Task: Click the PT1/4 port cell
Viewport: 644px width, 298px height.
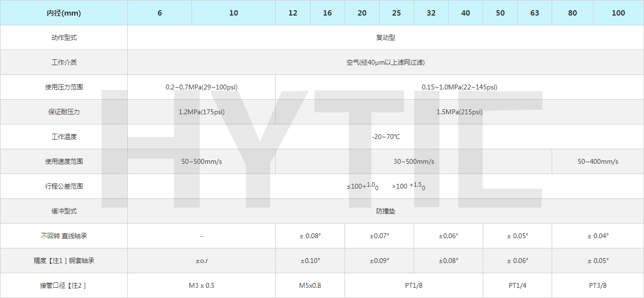Action: coord(518,285)
